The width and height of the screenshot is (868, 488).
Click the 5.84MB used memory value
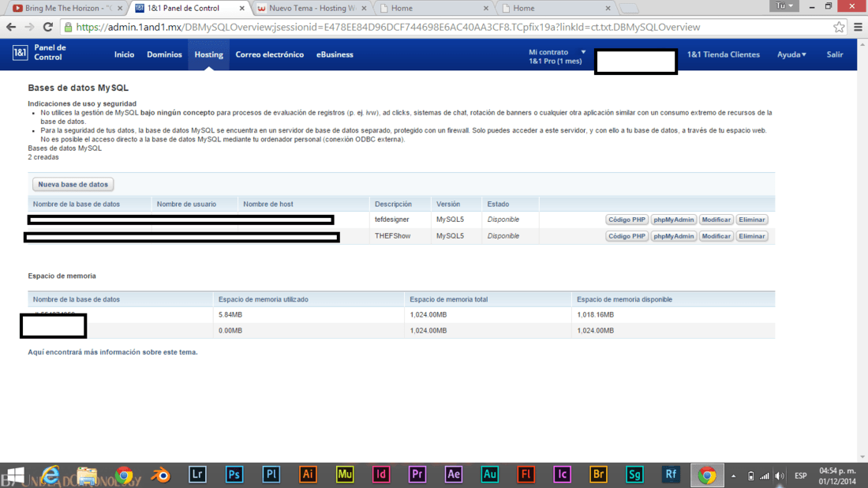(230, 314)
